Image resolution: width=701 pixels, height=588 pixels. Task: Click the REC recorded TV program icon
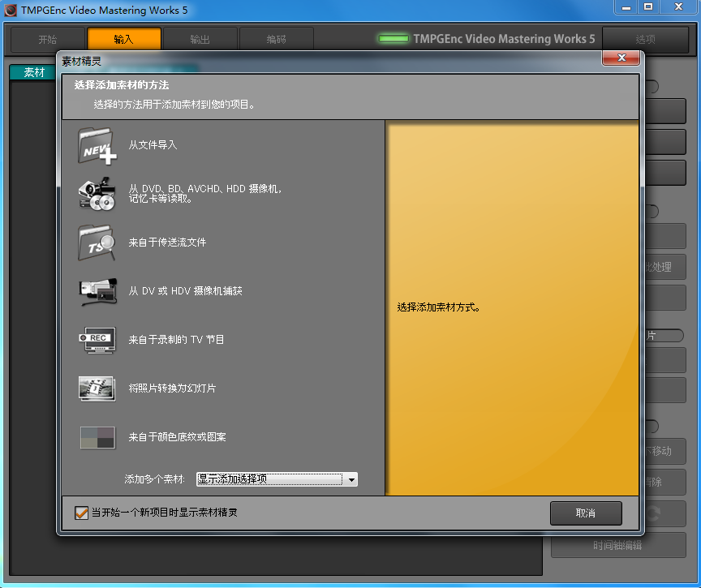coord(97,340)
